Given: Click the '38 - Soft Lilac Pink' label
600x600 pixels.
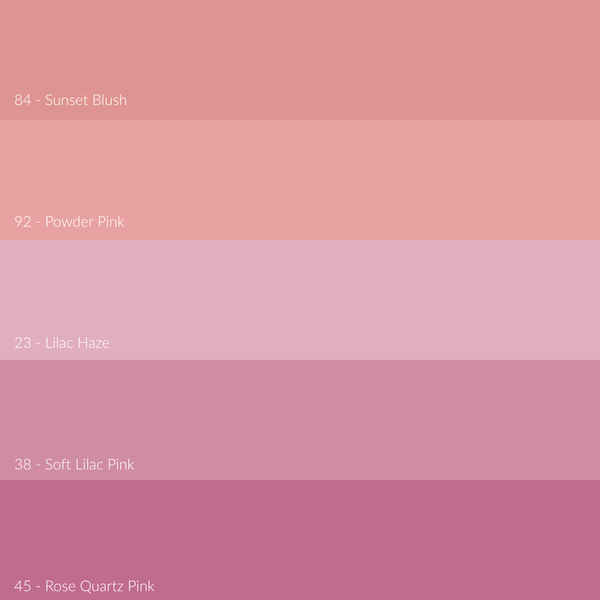Looking at the screenshot, I should click(74, 464).
